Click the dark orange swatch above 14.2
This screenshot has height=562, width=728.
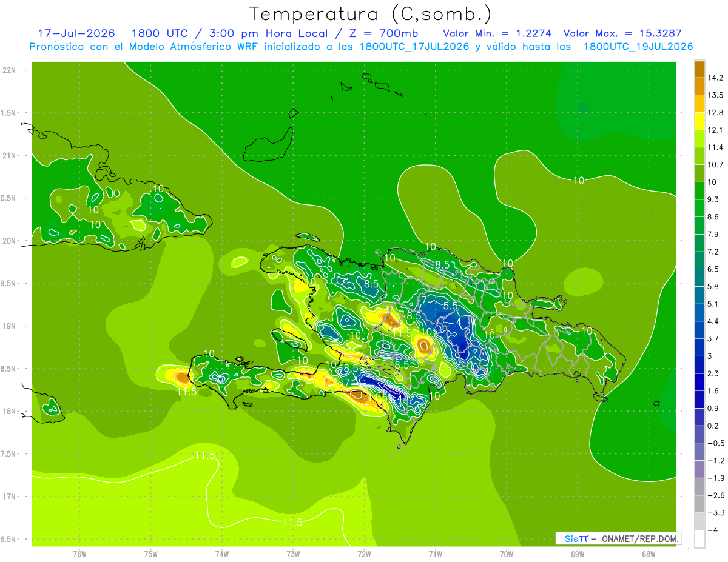coord(699,69)
